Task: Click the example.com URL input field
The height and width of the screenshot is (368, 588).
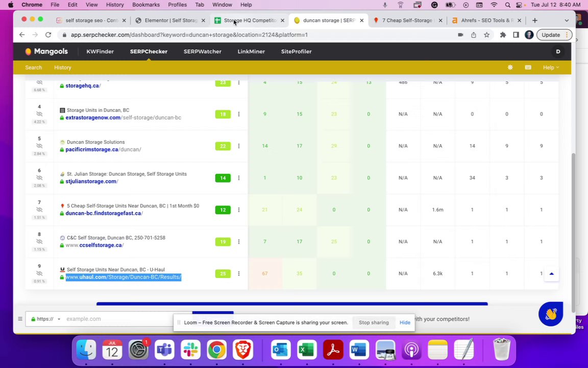Action: pos(128,319)
